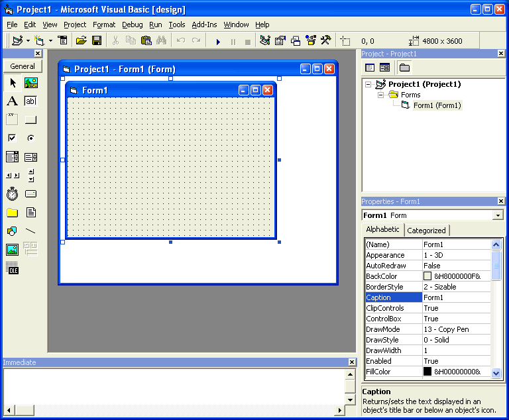Click FillColor black color swatch

tap(427, 372)
